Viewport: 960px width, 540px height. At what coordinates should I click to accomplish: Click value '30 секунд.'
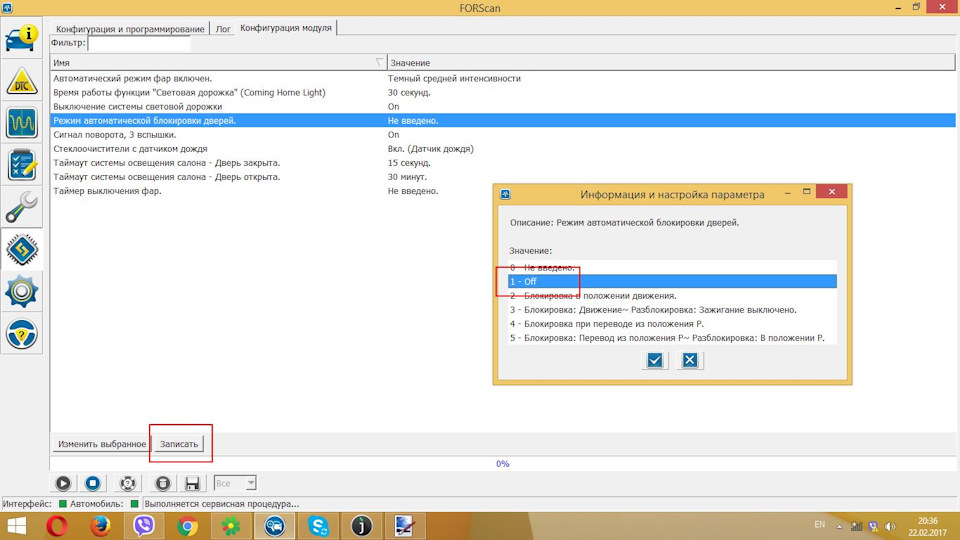tap(409, 92)
